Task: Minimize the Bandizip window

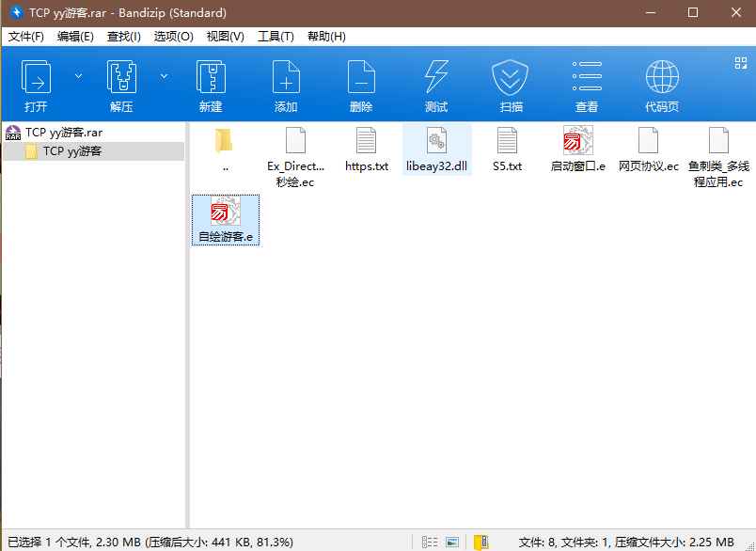Action: [x=651, y=13]
